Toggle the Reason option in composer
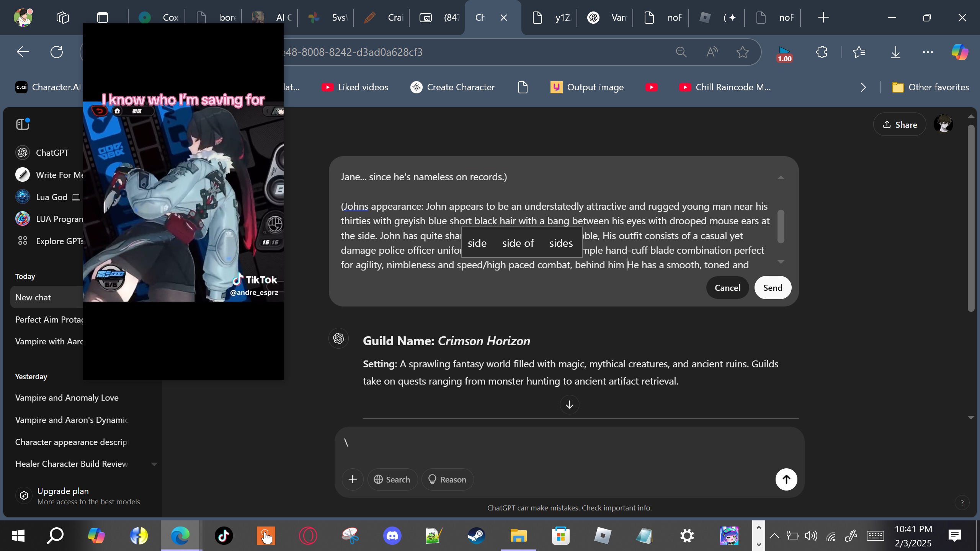The width and height of the screenshot is (980, 551). (x=447, y=479)
